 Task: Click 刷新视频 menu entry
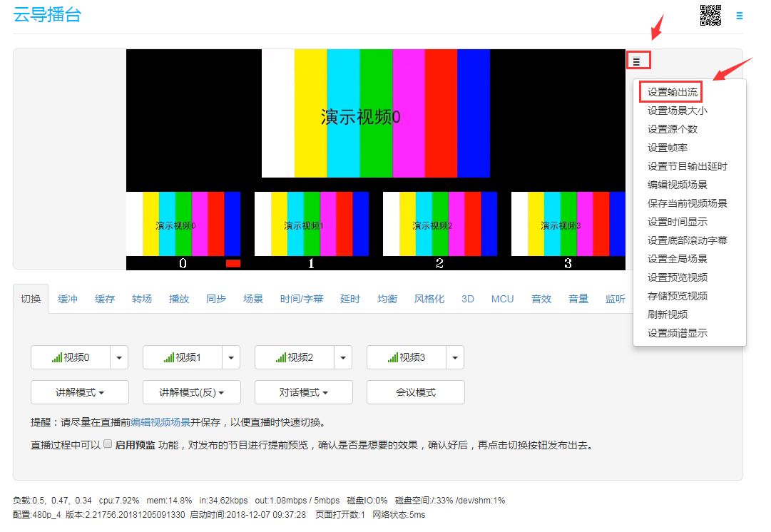point(668,314)
